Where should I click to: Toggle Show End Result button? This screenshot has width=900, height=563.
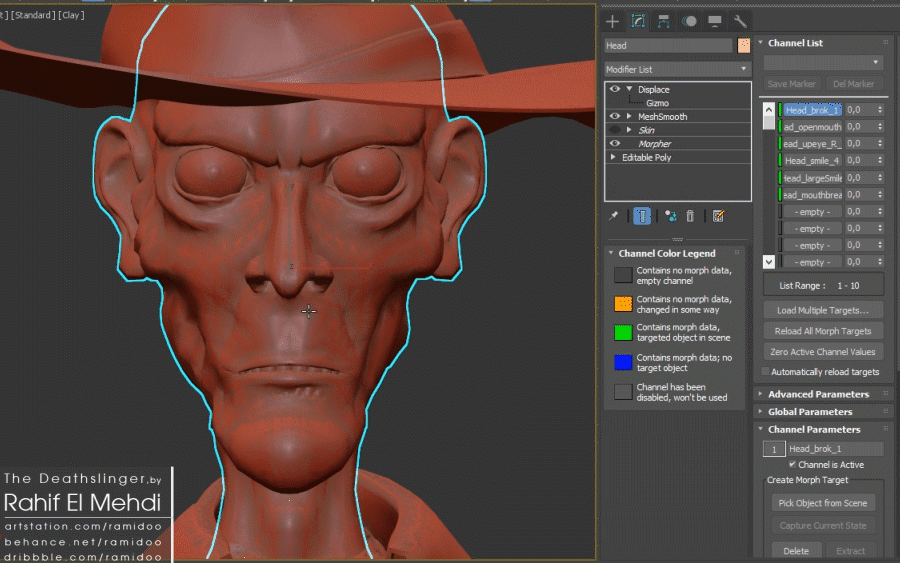[642, 216]
